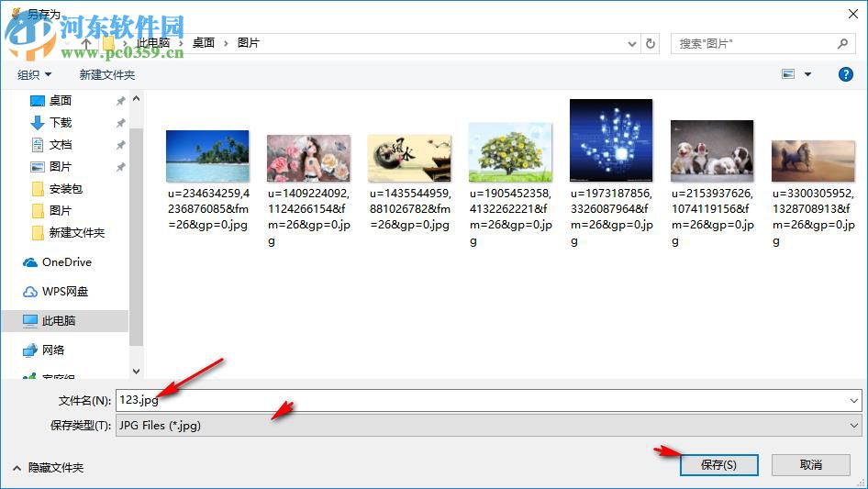Click the up-directory arrow icon
This screenshot has height=489, width=868.
pos(86,43)
